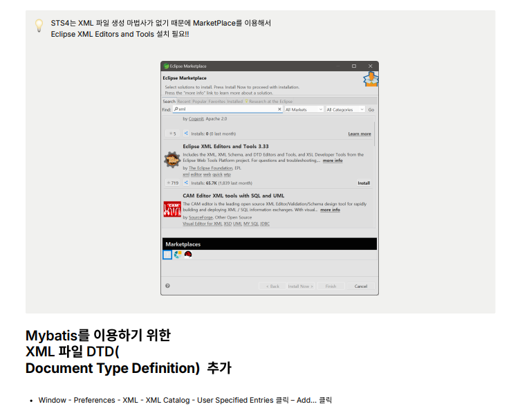Click the wtp tag link

227,174
